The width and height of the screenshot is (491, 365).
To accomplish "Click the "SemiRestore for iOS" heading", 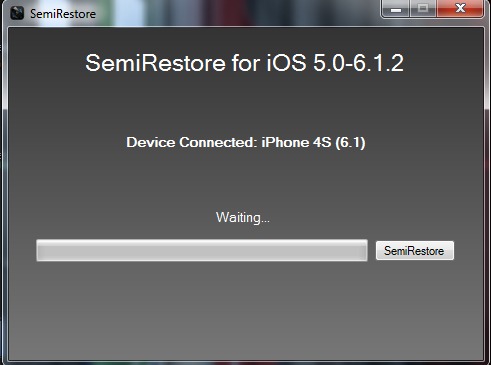I will 196,63.
